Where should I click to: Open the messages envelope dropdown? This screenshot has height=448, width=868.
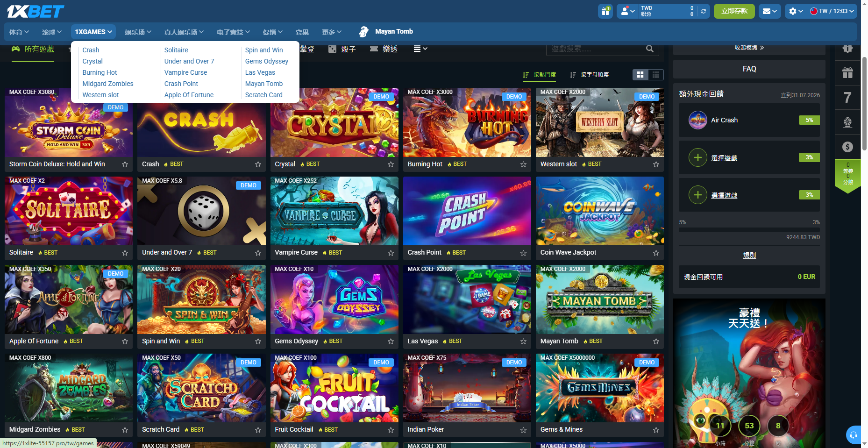[769, 11]
